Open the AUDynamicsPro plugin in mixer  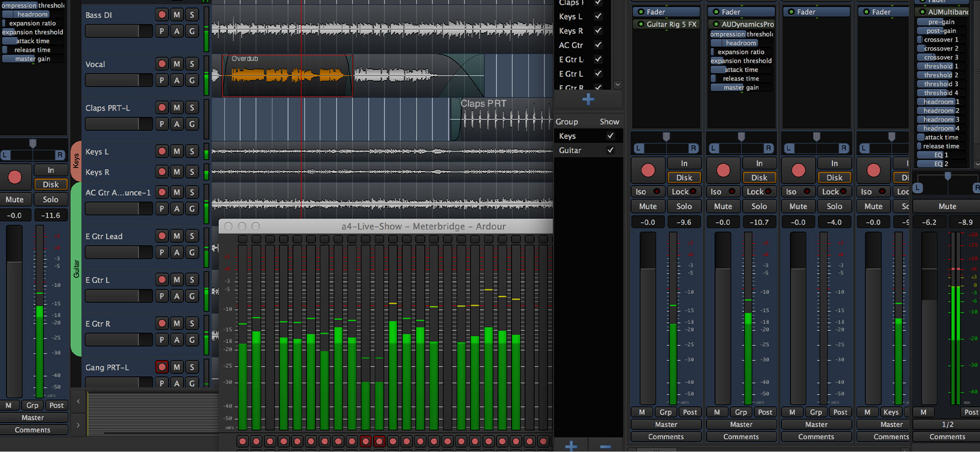[x=741, y=24]
